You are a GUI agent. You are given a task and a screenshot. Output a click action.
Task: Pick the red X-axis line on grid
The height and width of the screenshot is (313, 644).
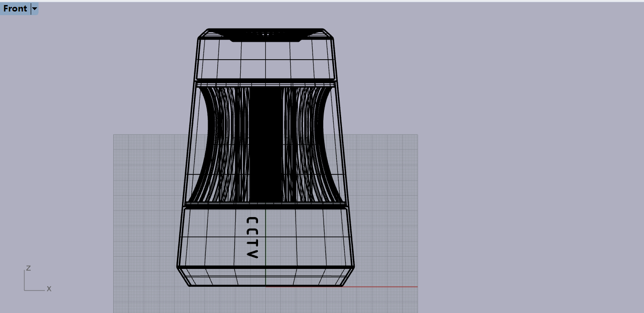380,287
